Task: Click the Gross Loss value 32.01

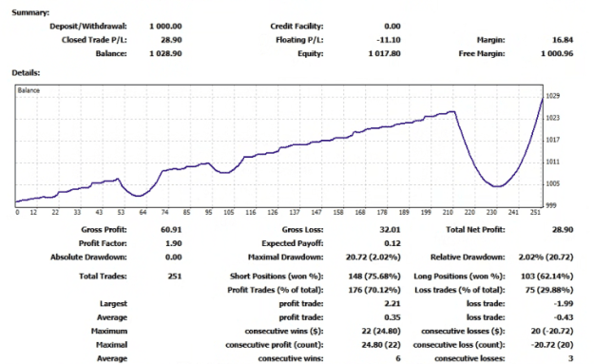Action: click(390, 230)
